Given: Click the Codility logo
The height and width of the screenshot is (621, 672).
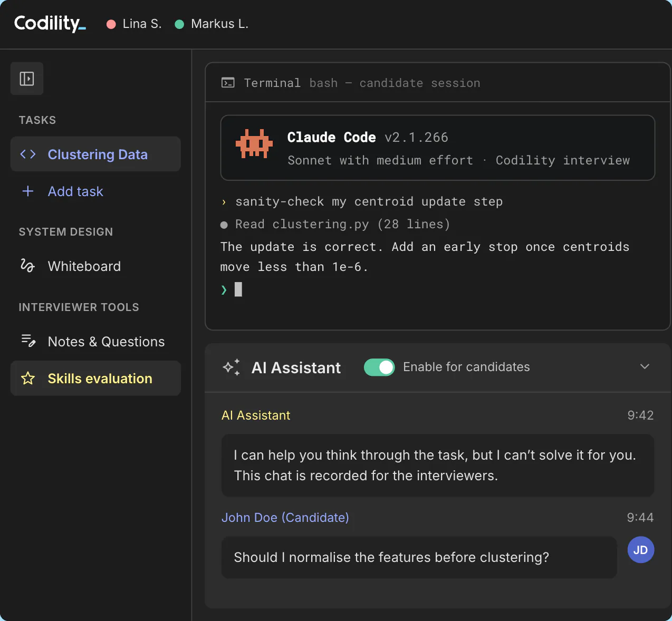Looking at the screenshot, I should coord(50,23).
